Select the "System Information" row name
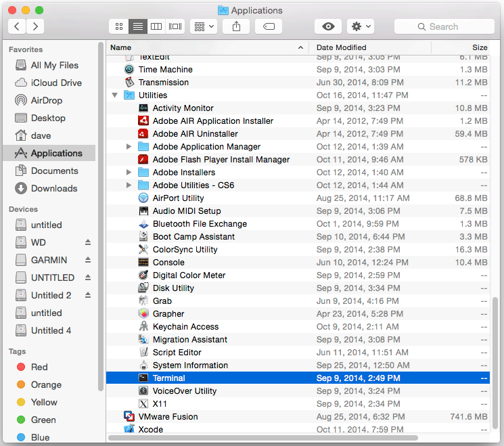The height and width of the screenshot is (446, 504). coord(190,365)
